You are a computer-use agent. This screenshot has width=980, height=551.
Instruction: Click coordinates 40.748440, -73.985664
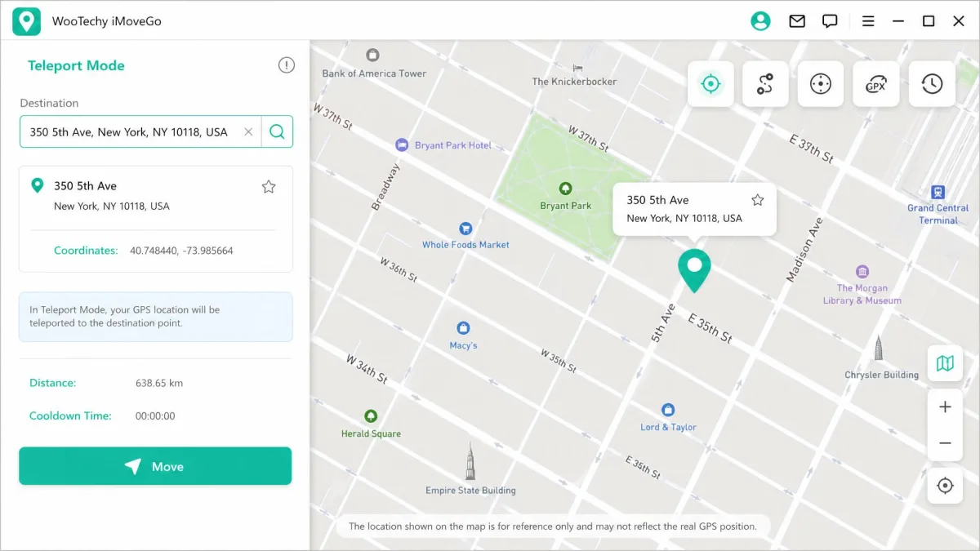pyautogui.click(x=181, y=251)
